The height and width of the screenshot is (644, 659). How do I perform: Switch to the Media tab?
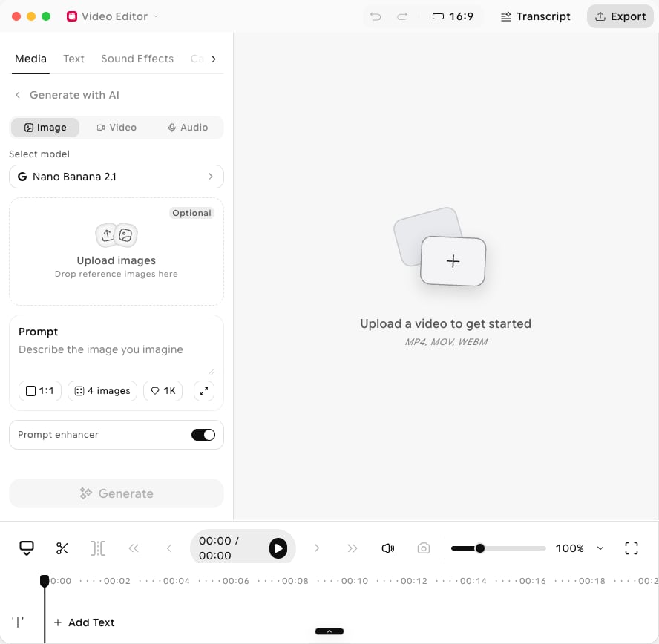pos(30,59)
